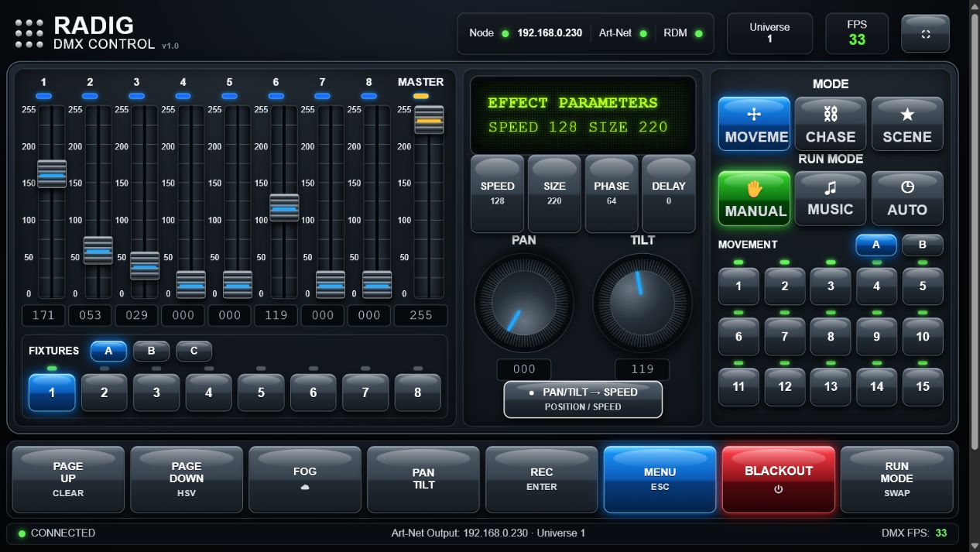This screenshot has width=980, height=552.
Task: Hit the Blackout power button
Action: click(779, 479)
